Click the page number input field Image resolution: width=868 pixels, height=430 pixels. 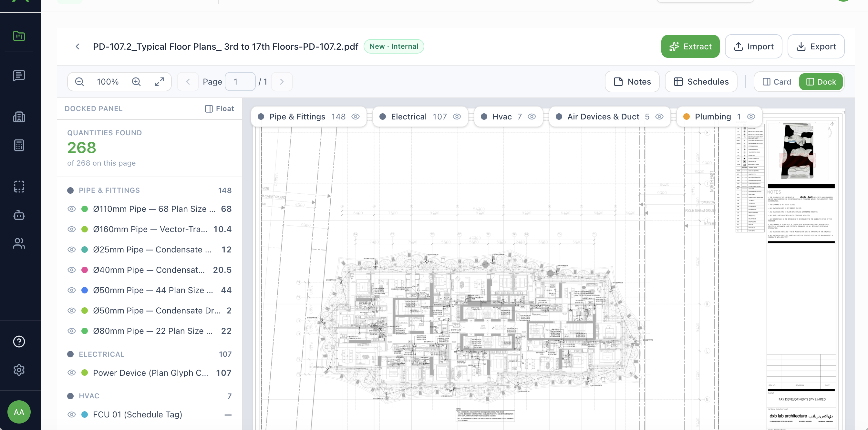(x=240, y=81)
